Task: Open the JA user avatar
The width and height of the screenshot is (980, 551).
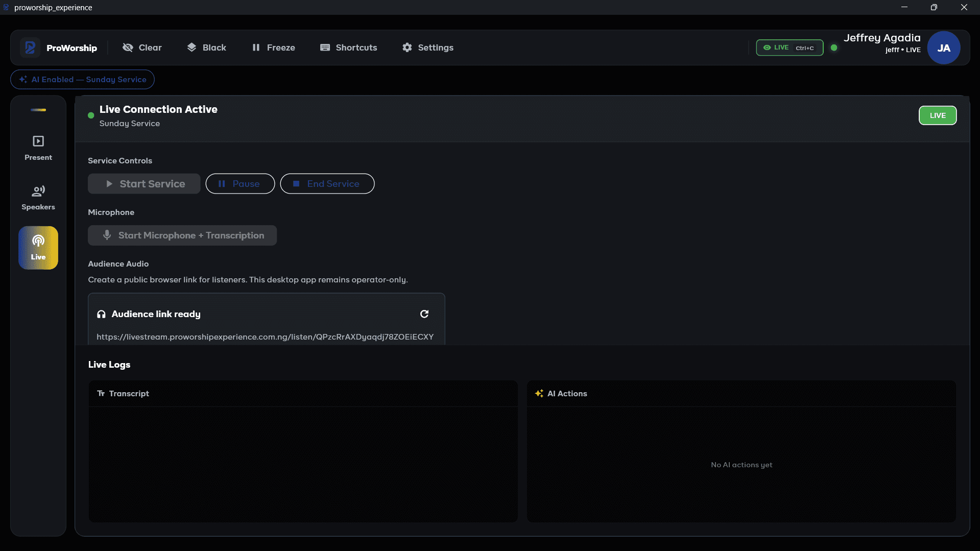Action: [x=943, y=47]
